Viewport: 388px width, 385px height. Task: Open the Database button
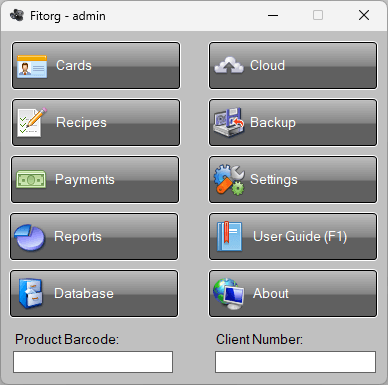coord(94,294)
